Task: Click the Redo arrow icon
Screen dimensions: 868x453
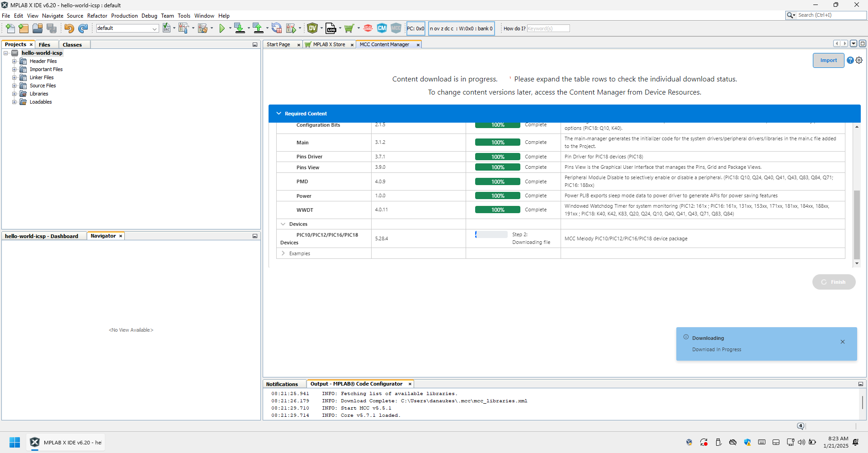Action: (83, 29)
